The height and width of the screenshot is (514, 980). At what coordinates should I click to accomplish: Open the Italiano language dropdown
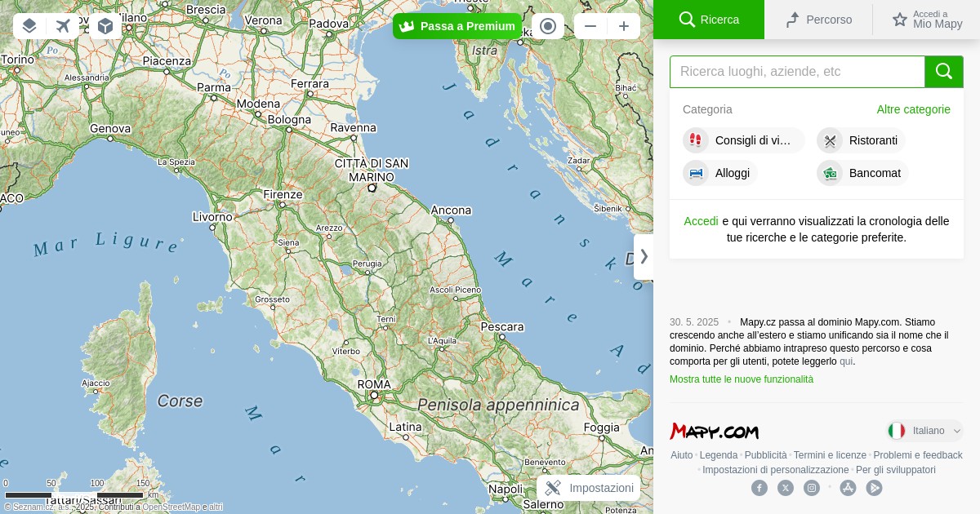[x=925, y=431]
